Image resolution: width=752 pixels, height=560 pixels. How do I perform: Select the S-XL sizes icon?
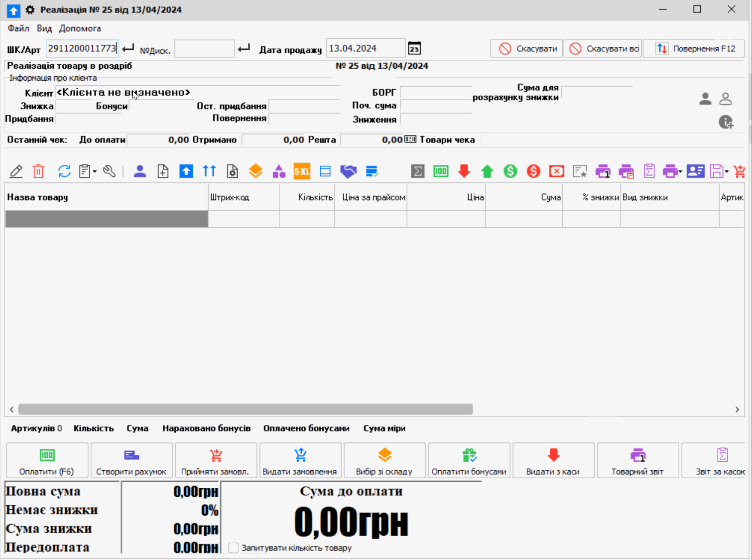[302, 171]
